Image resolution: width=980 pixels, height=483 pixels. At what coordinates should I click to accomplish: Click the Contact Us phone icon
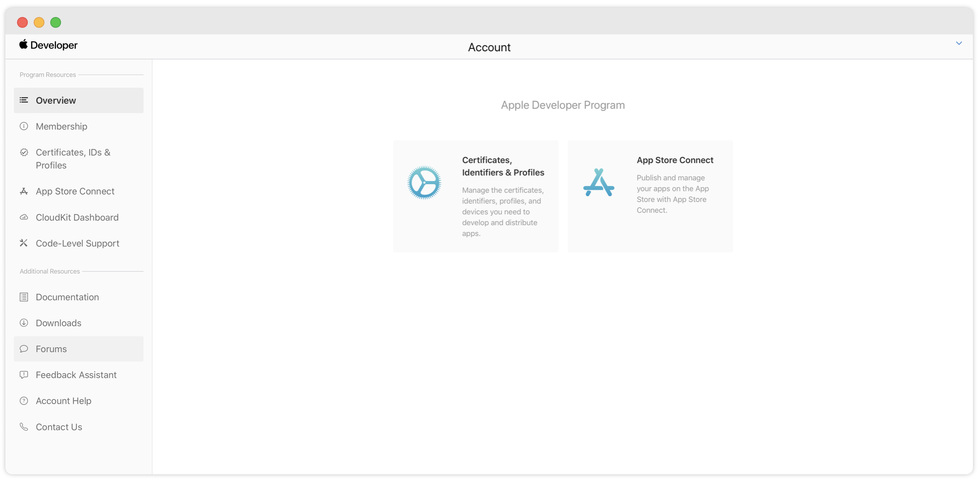coord(24,427)
